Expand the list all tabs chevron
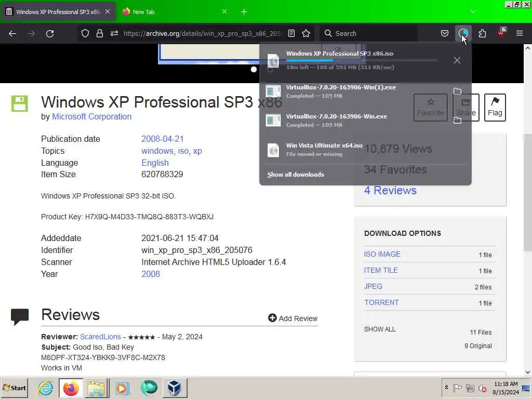The width and height of the screenshot is (532, 399). (x=473, y=11)
